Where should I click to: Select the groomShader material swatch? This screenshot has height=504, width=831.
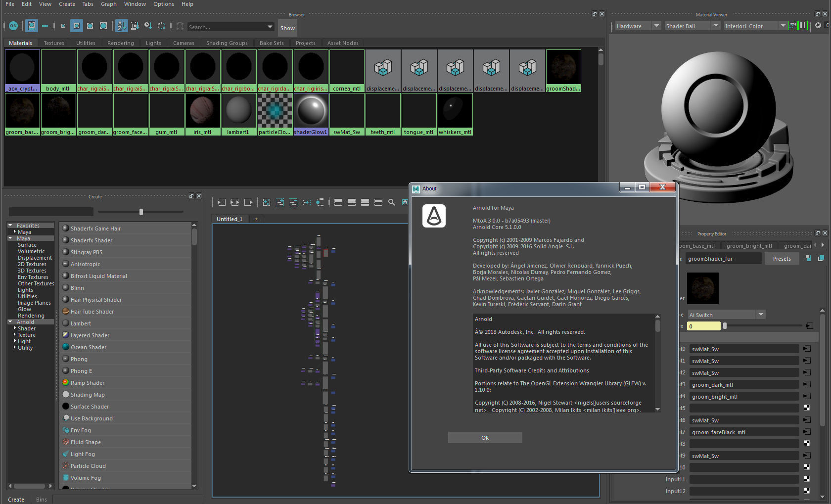coord(563,71)
